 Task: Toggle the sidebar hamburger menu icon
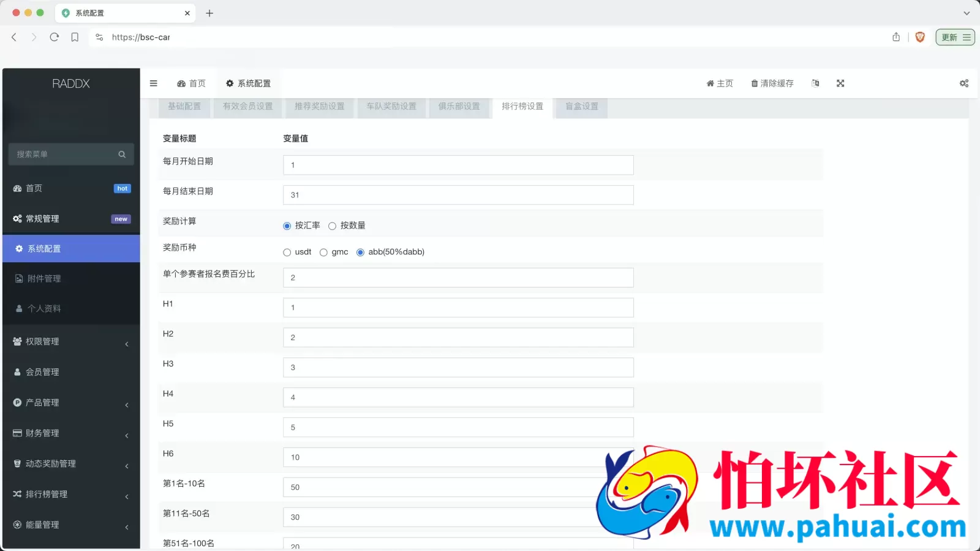[154, 83]
